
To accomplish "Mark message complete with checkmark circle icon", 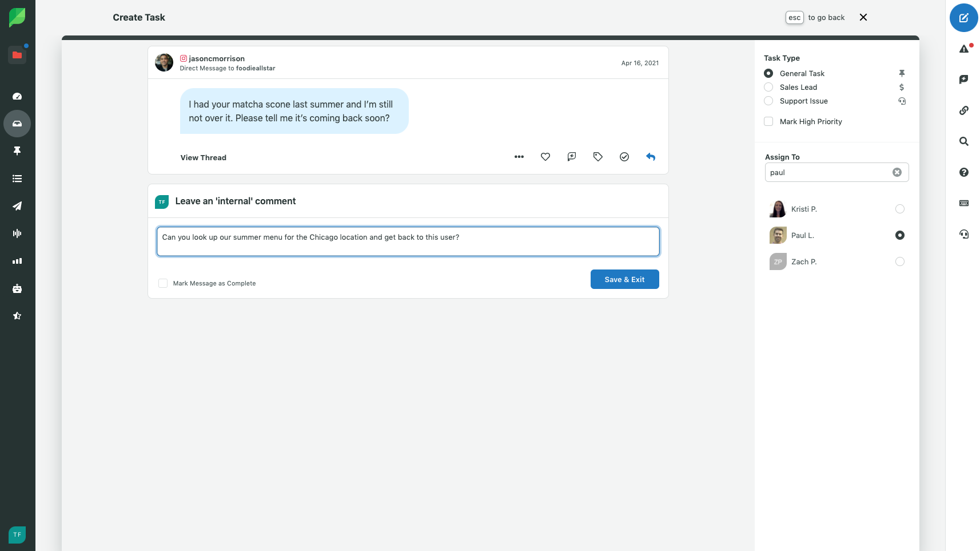I will tap(624, 157).
